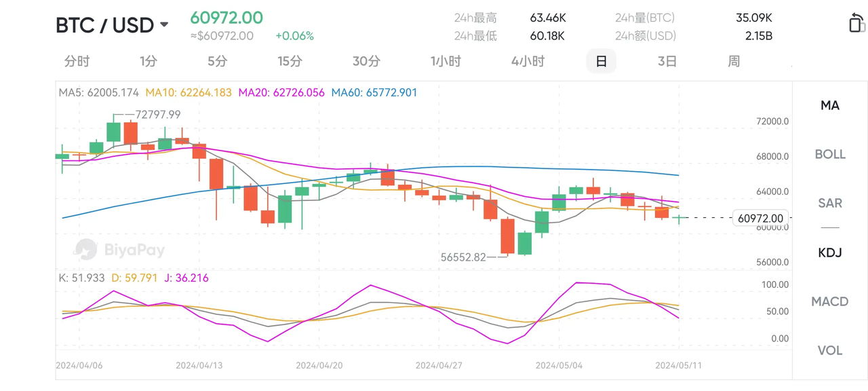This screenshot has width=868, height=391.
Task: Switch chart to 周 weekly interval
Action: tap(734, 61)
